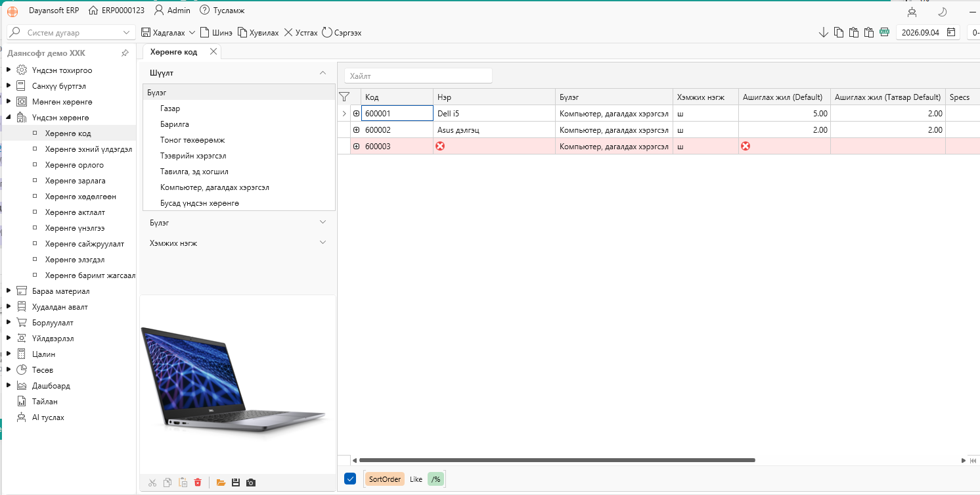The width and height of the screenshot is (980, 495).
Task: Save image with the floppy disk icon
Action: 236,483
